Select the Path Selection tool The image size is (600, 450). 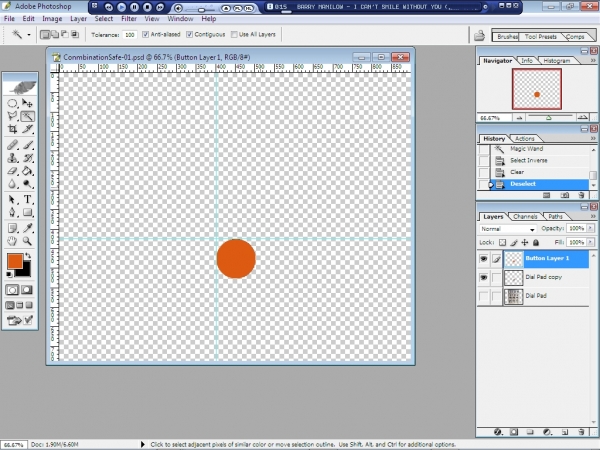(x=12, y=199)
